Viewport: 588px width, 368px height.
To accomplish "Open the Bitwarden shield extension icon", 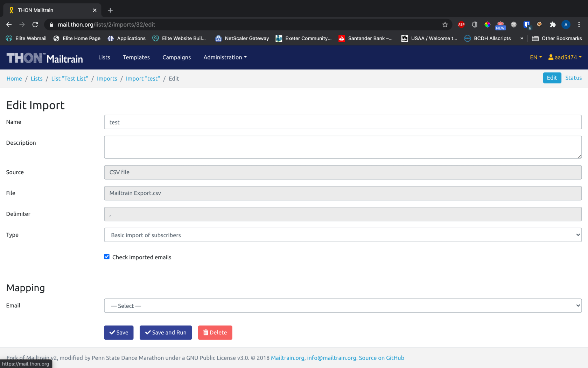I will tap(527, 25).
